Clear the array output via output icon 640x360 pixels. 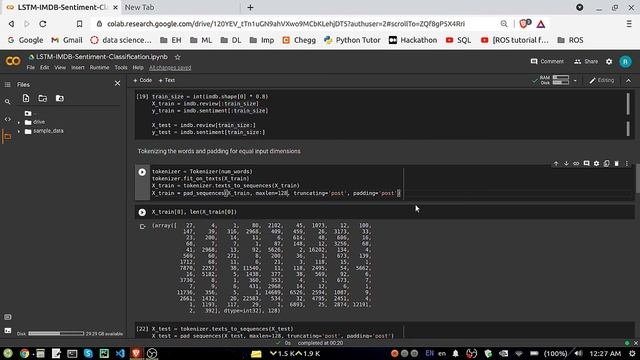pos(142,227)
